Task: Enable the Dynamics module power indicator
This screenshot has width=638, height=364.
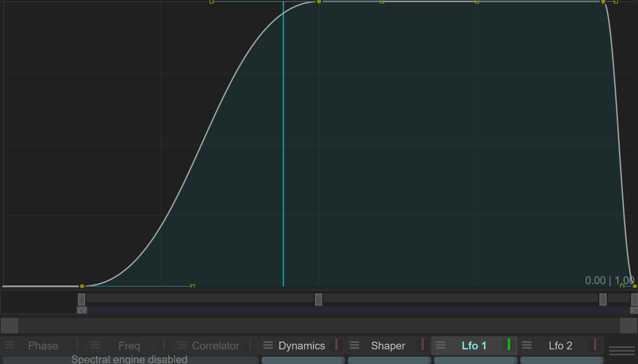Action: click(x=336, y=345)
